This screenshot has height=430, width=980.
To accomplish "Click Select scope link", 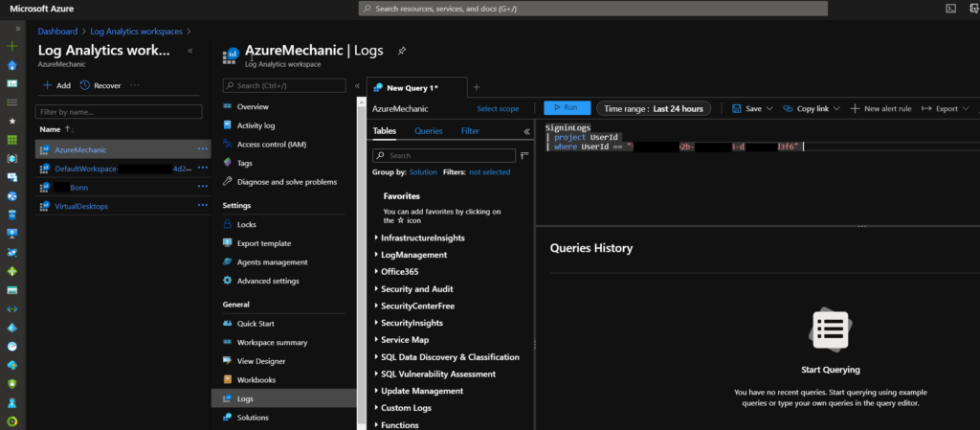I will tap(498, 109).
